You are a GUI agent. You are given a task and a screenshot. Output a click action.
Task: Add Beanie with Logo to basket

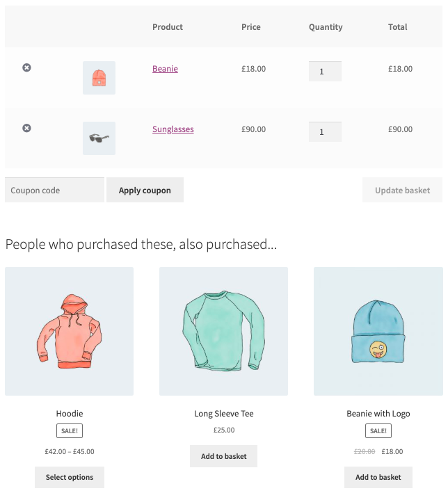(x=378, y=477)
